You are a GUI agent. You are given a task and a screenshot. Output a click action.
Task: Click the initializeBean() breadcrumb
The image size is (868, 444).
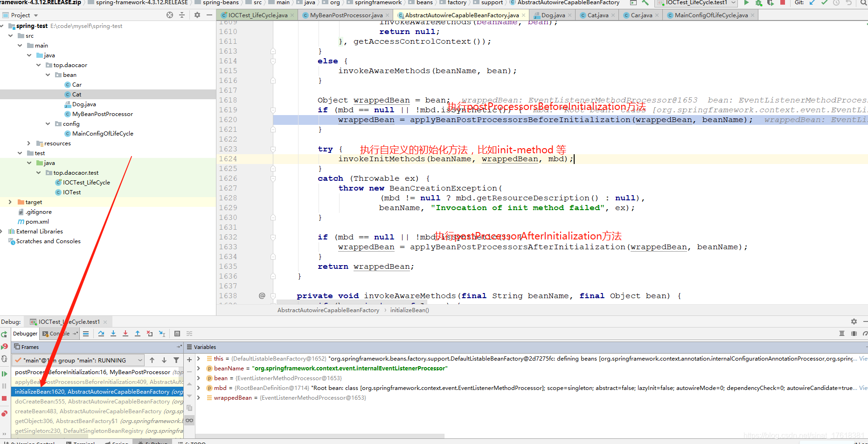coord(410,310)
